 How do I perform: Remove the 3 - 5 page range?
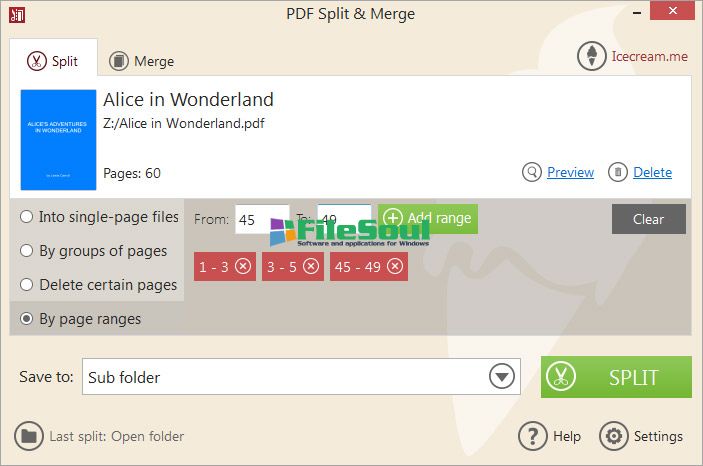click(x=311, y=266)
